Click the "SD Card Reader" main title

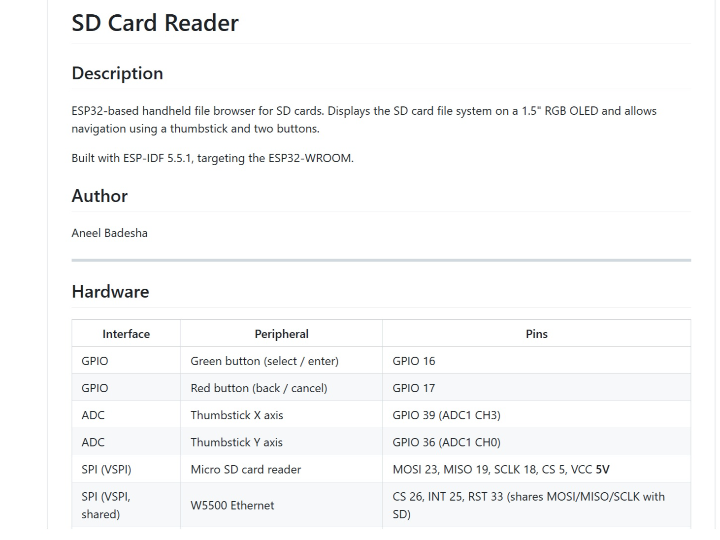pos(155,23)
